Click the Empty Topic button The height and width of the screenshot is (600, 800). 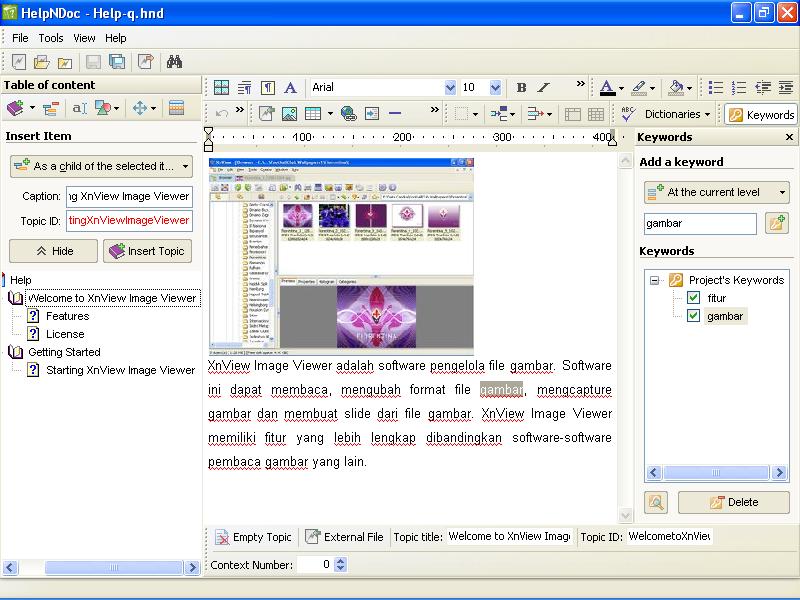pos(253,537)
